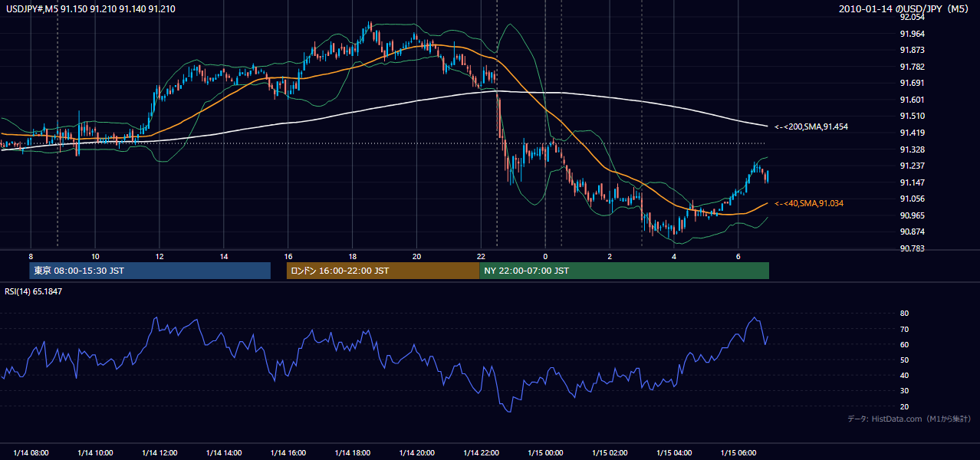Image resolution: width=980 pixels, height=460 pixels.
Task: Click price axis value 90.783
Action: (912, 248)
